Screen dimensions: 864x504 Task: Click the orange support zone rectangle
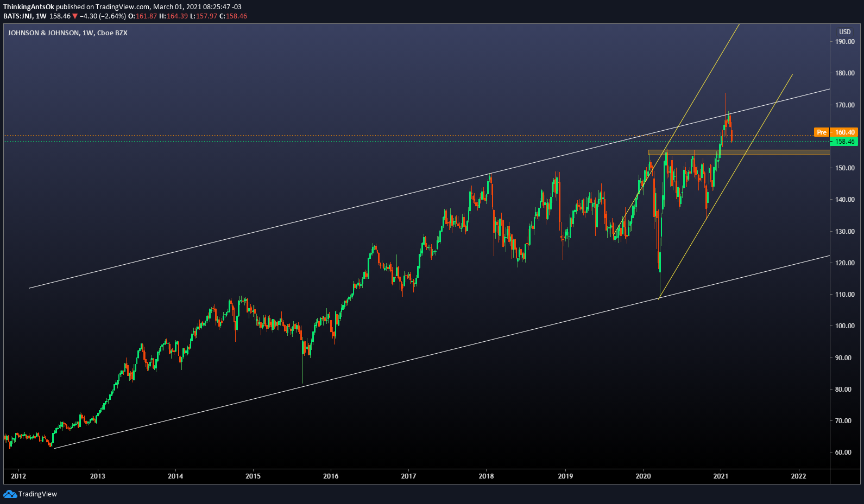(x=739, y=152)
